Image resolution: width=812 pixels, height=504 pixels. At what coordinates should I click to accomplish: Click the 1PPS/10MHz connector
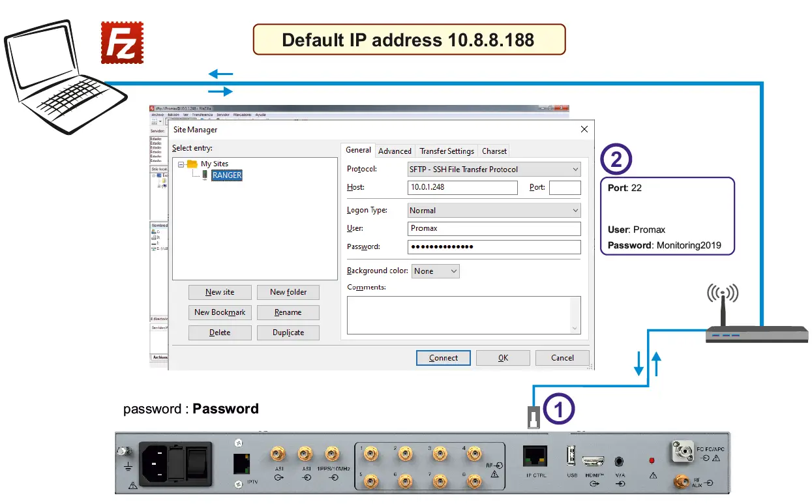click(333, 453)
